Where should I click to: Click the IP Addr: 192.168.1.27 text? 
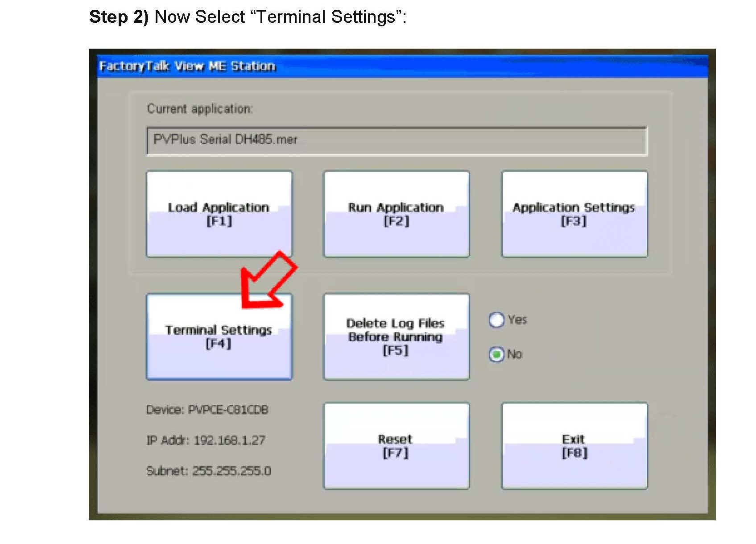206,440
